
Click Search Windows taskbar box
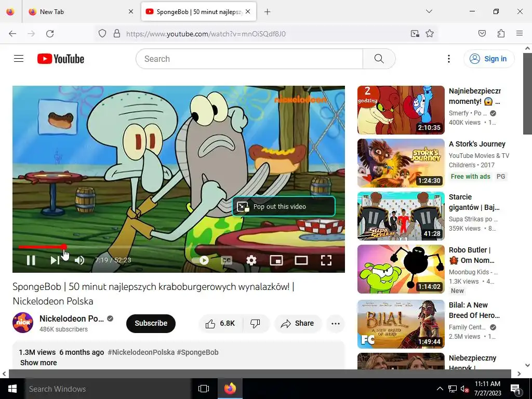click(108, 389)
